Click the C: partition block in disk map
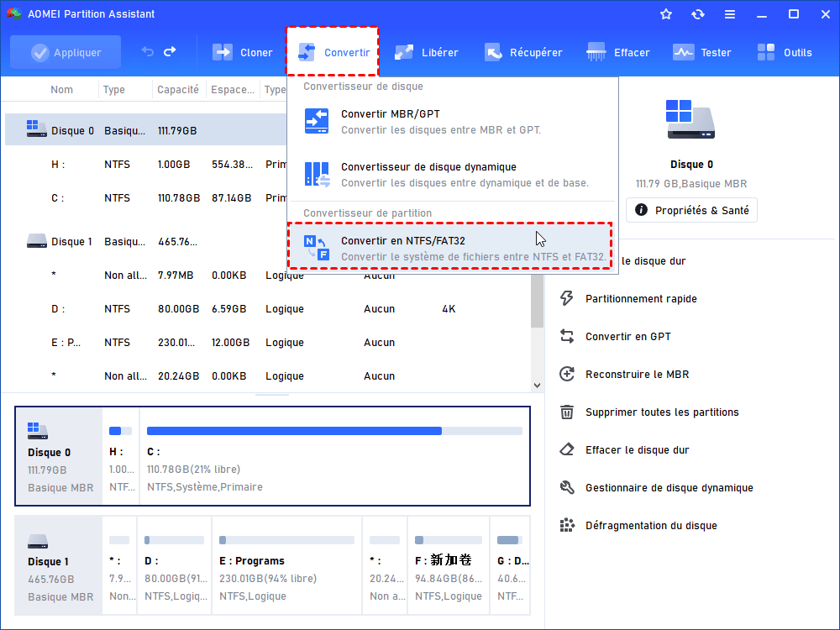This screenshot has height=630, width=840. (x=334, y=456)
